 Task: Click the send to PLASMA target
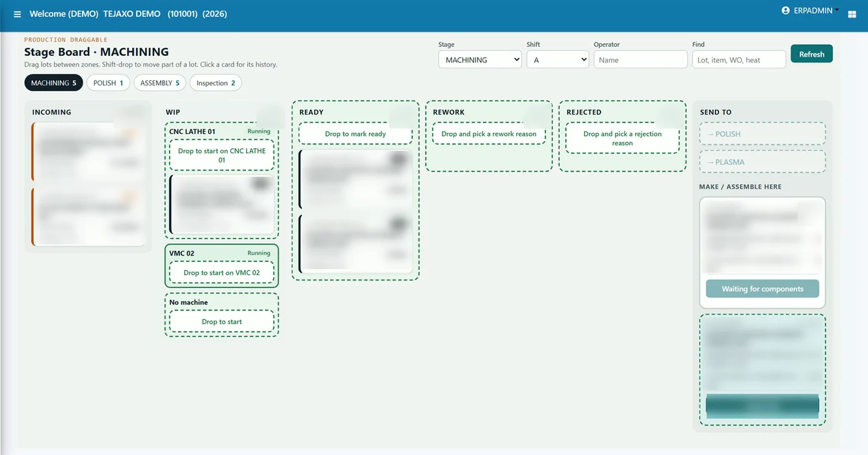point(763,162)
